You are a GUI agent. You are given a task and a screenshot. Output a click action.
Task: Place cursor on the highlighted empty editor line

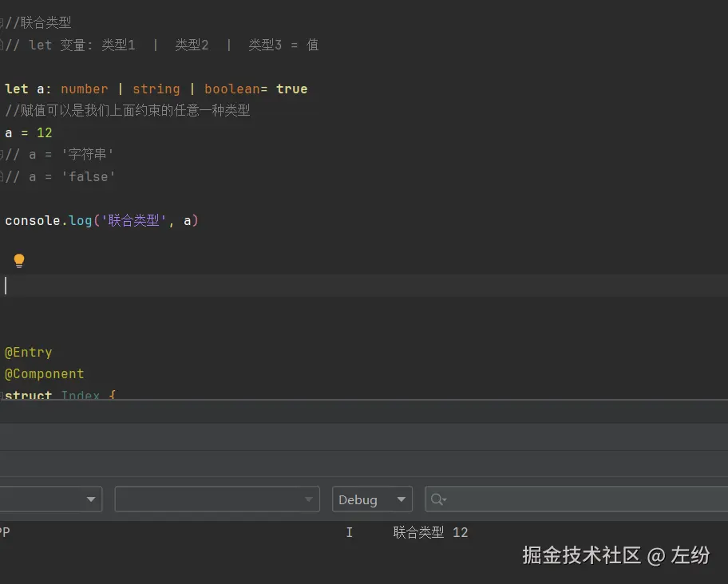(x=364, y=286)
